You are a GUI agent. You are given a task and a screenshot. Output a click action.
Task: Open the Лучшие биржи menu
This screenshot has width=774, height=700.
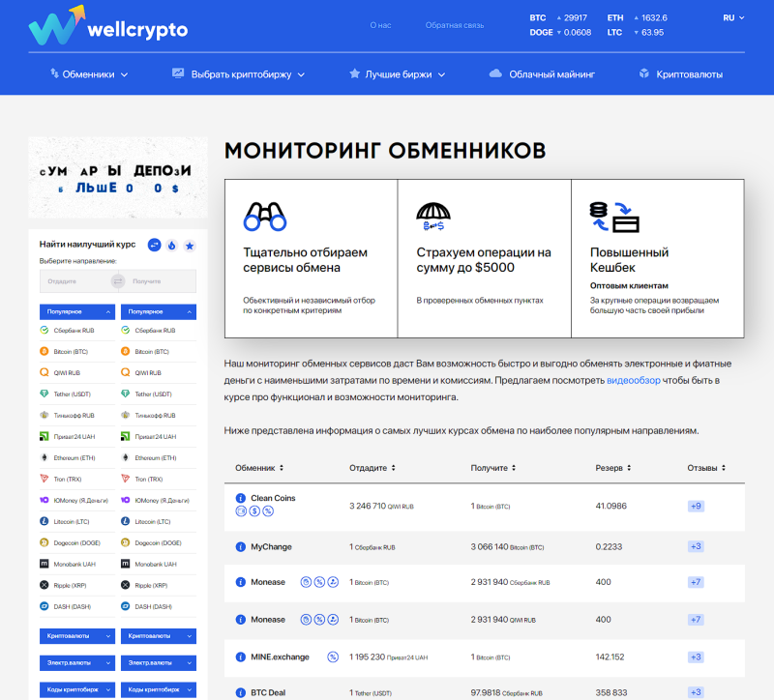(397, 74)
